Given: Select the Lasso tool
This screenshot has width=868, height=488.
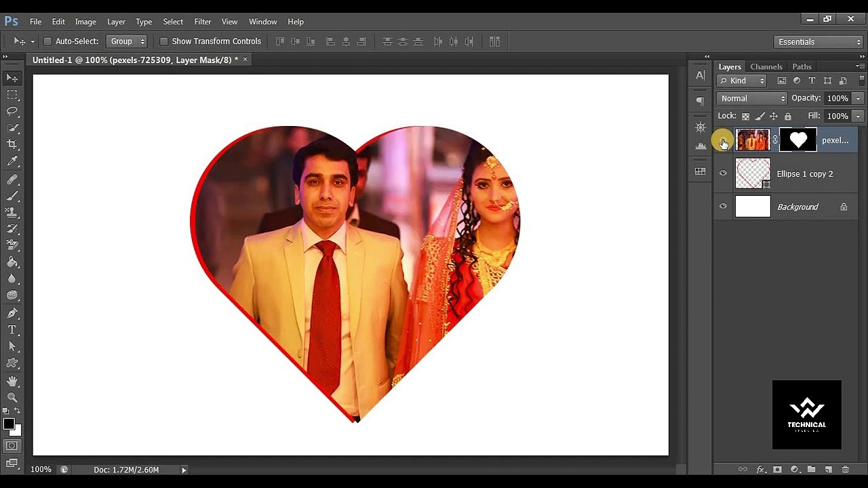Looking at the screenshot, I should [x=12, y=111].
